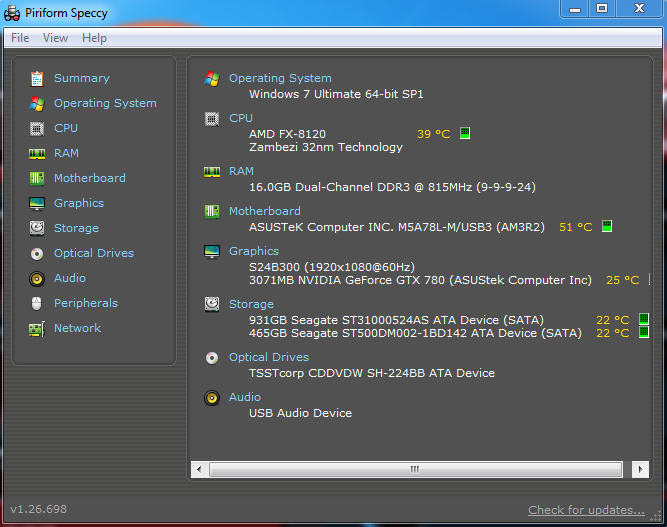Click the Storage drive icon in summary pane

212,305
